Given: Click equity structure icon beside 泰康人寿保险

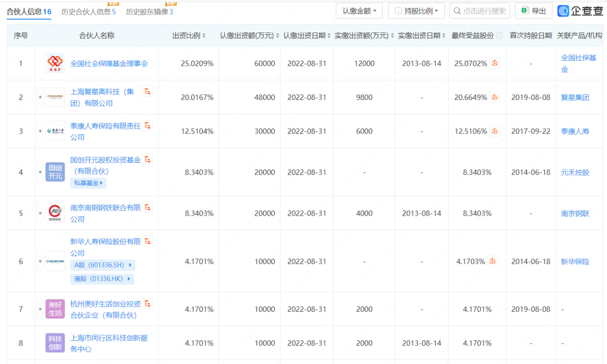Looking at the screenshot, I should coord(147,126).
